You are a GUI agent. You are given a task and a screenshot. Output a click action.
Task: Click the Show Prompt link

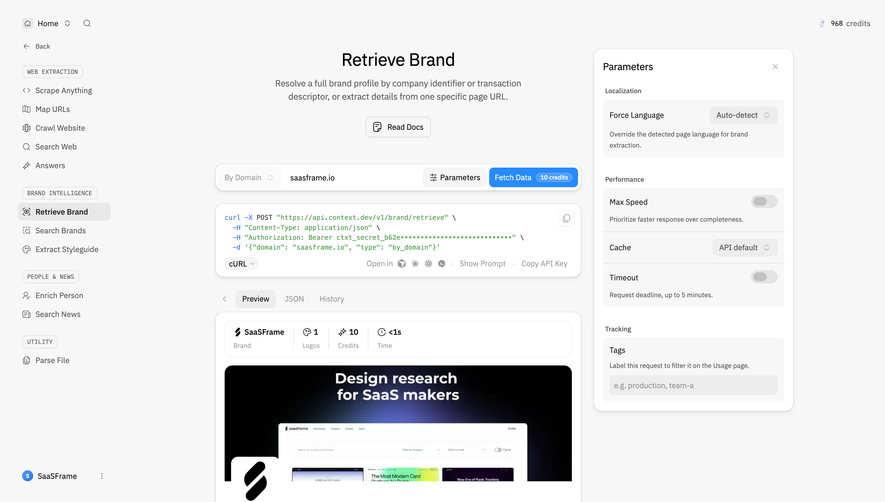point(483,264)
